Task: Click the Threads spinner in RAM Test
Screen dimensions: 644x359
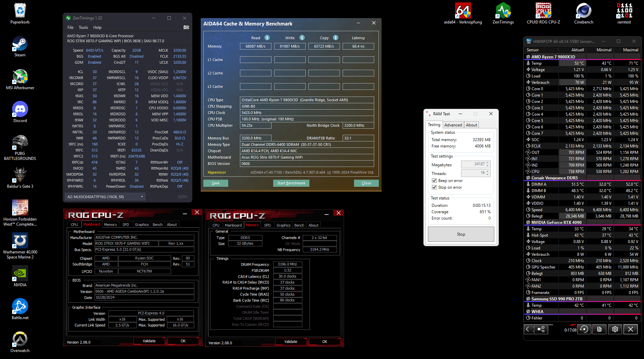Action: [x=488, y=173]
